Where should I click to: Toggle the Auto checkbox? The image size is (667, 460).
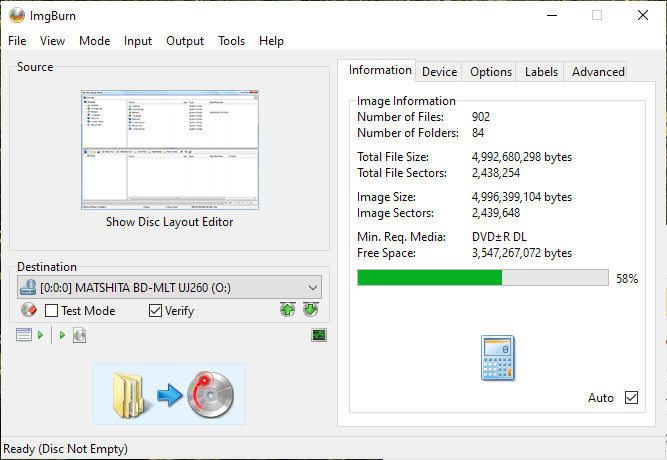point(631,398)
